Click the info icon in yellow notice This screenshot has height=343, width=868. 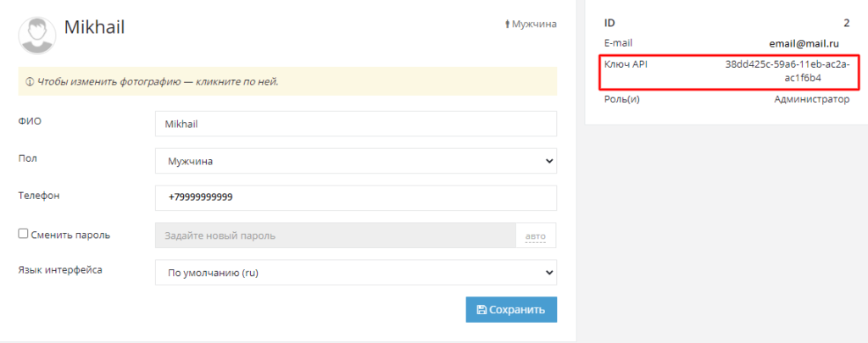click(x=30, y=82)
